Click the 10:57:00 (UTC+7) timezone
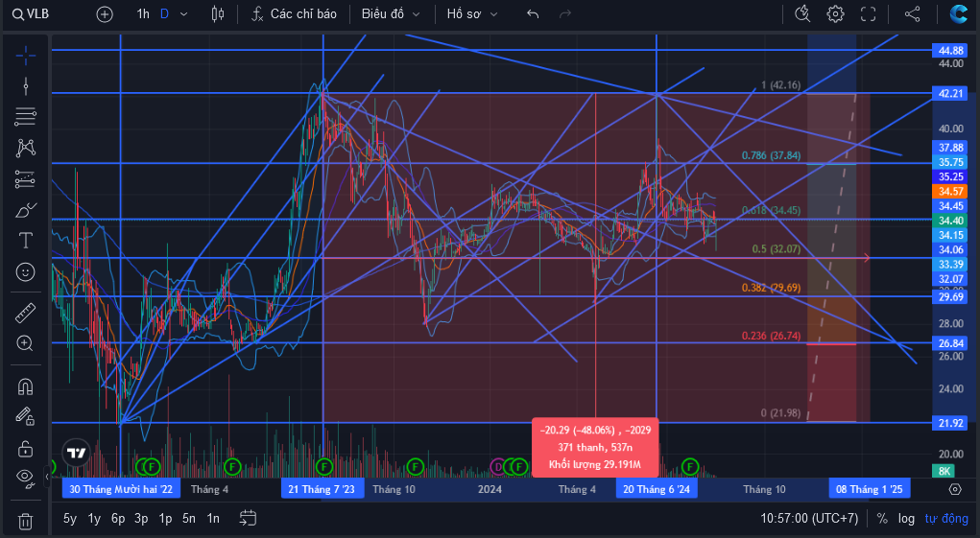The height and width of the screenshot is (538, 980). [x=809, y=519]
